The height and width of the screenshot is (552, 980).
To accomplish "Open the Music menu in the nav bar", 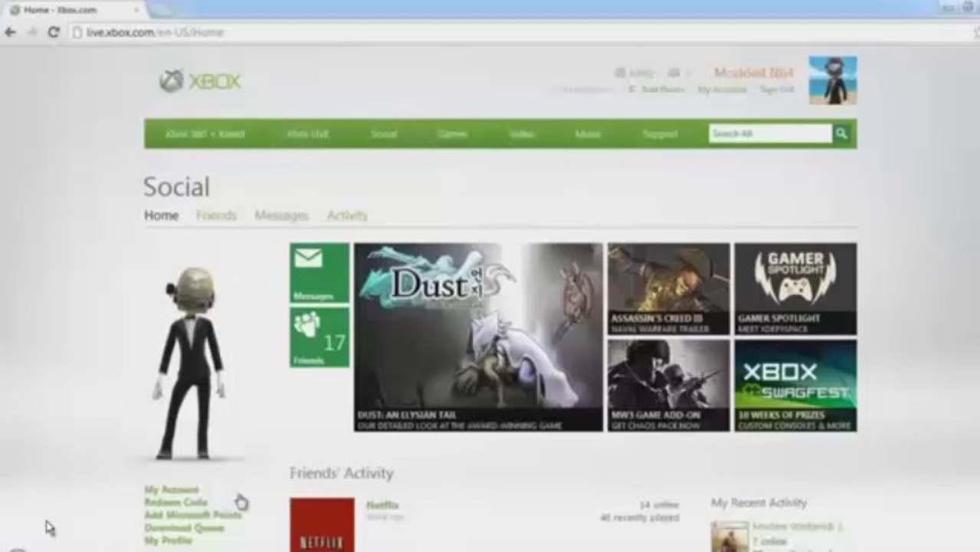I will point(588,133).
